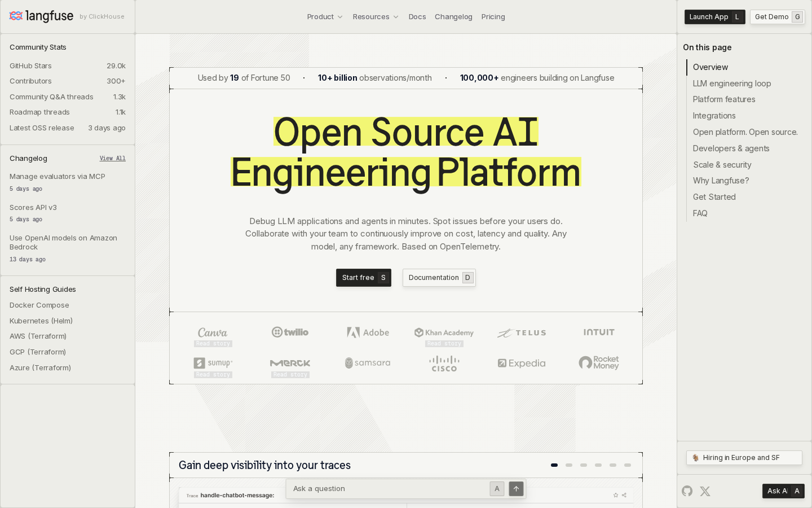Open the Changelog nav item
The width and height of the screenshot is (812, 508).
(453, 17)
